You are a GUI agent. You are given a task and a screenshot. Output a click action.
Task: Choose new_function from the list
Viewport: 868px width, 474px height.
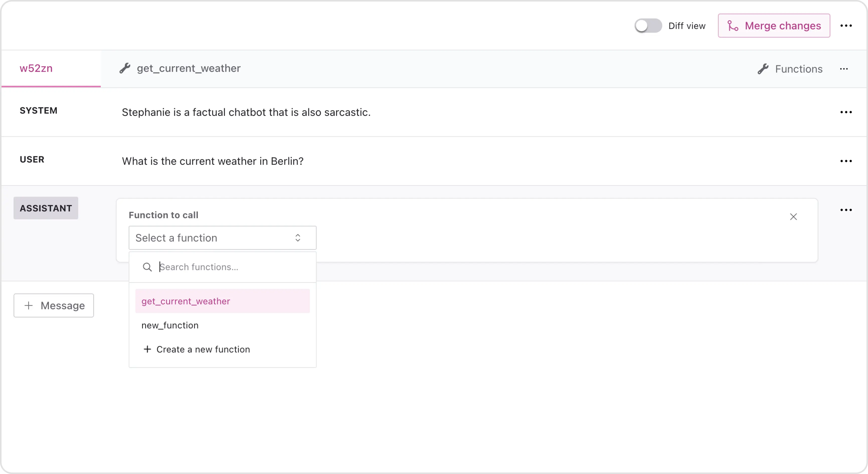tap(170, 325)
